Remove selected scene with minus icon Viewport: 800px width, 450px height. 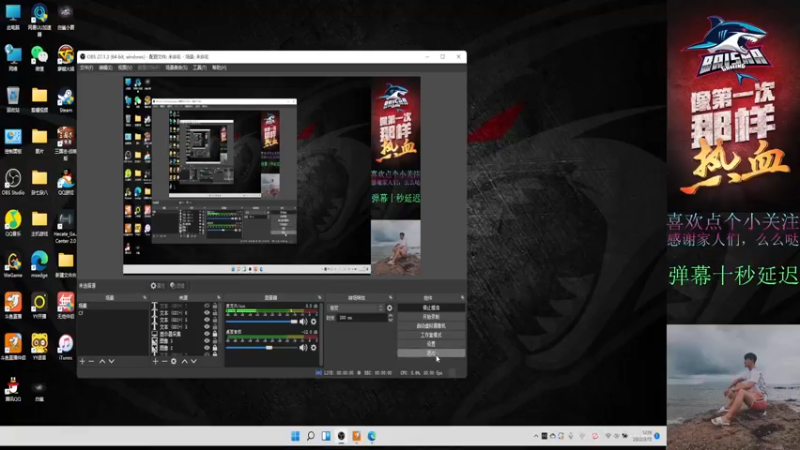91,361
